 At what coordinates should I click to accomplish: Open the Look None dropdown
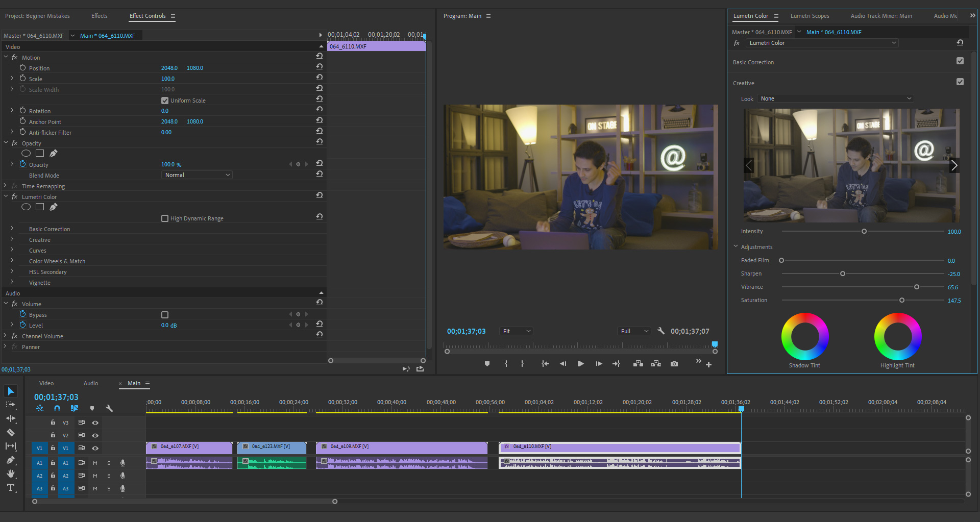[x=836, y=98]
